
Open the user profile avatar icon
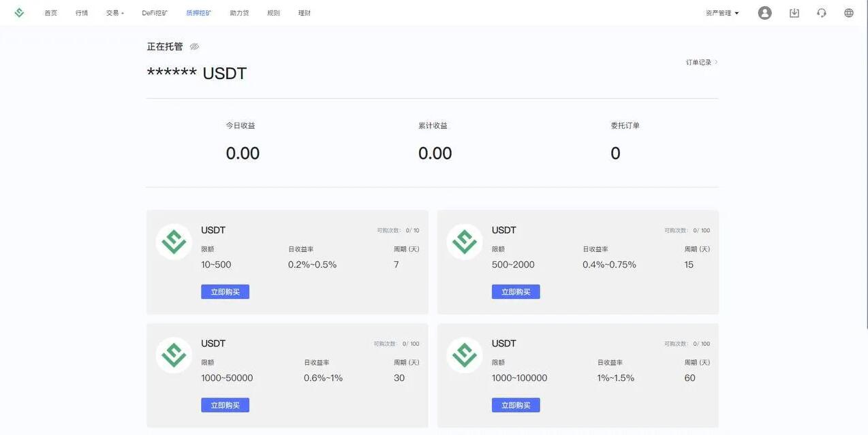[764, 13]
